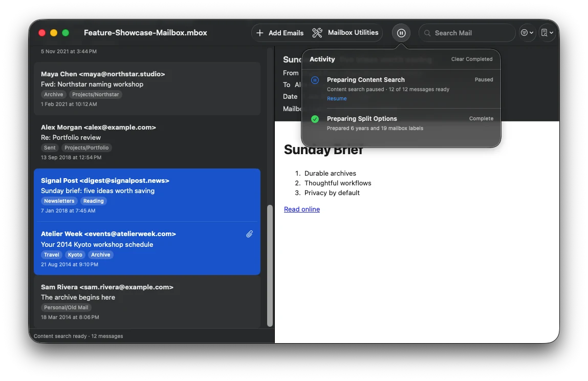
Task: Click Clear Completed in Activity popover
Action: (x=472, y=59)
